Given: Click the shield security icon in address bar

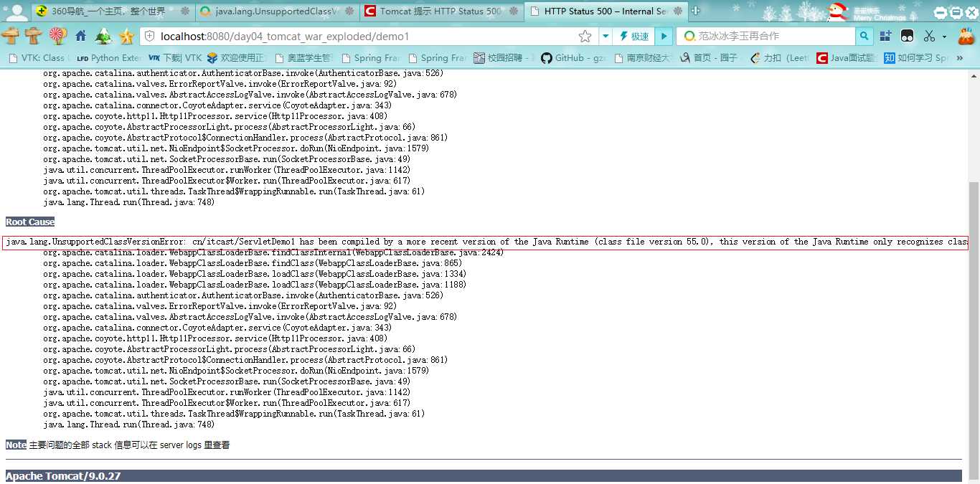Looking at the screenshot, I should click(x=149, y=37).
